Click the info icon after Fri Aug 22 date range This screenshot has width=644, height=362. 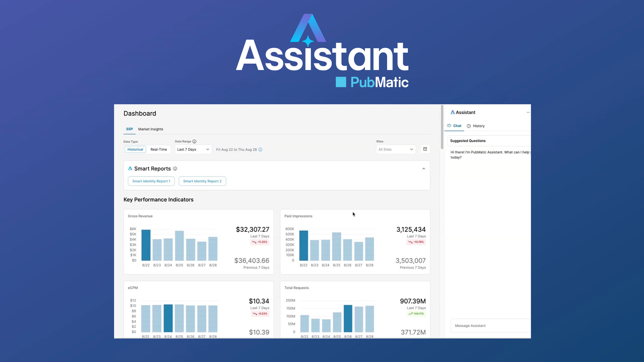[x=261, y=149]
